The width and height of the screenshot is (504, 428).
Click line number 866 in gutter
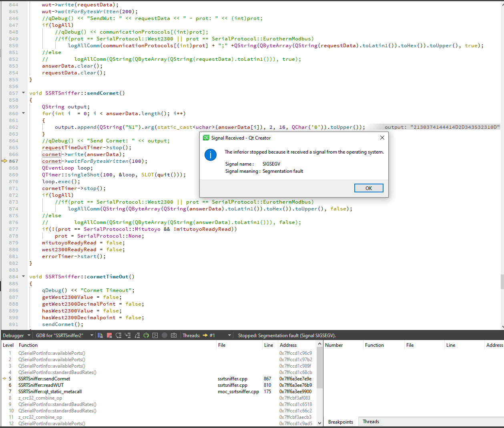13,154
